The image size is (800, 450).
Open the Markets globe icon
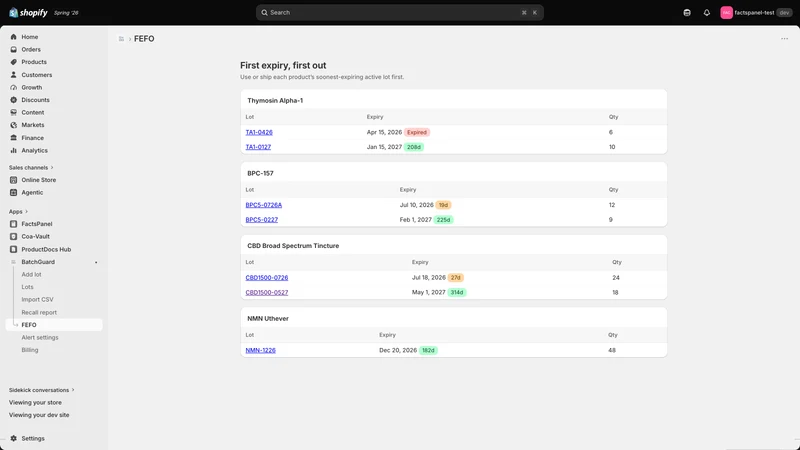pyautogui.click(x=14, y=125)
